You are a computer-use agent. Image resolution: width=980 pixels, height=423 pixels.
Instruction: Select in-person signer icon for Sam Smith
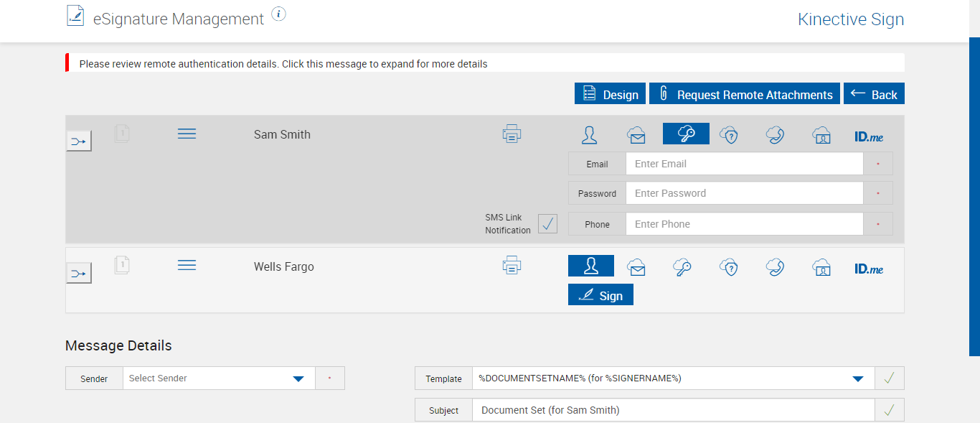point(590,134)
